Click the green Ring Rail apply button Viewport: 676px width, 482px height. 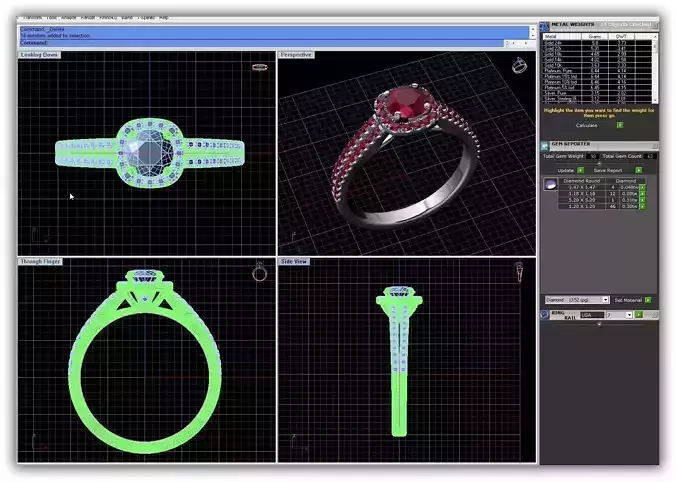click(x=639, y=315)
